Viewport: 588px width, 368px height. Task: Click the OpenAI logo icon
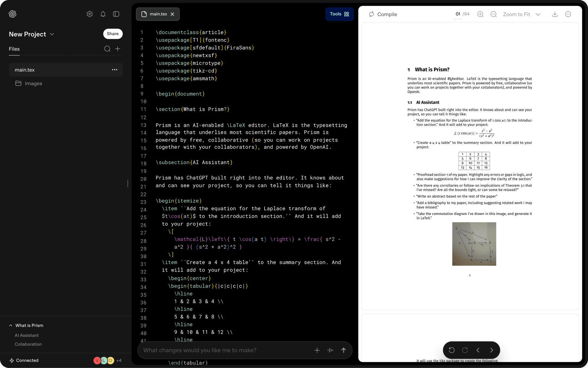click(12, 14)
